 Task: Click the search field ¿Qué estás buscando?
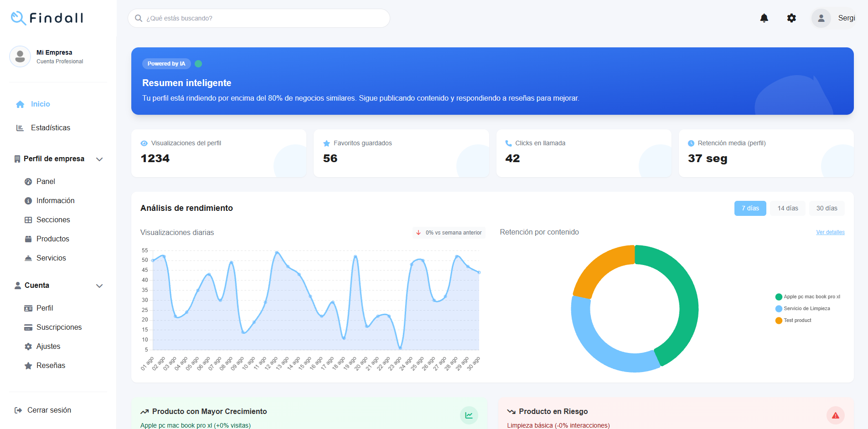click(258, 18)
